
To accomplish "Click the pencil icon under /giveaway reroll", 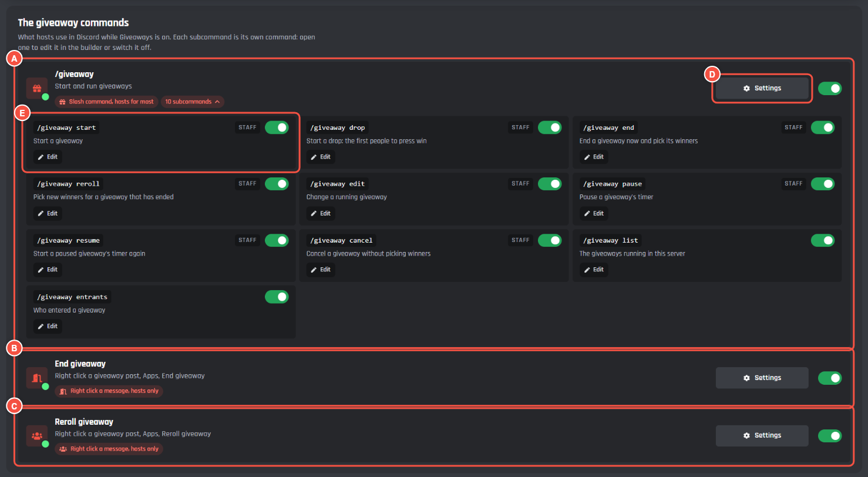I will tap(41, 213).
